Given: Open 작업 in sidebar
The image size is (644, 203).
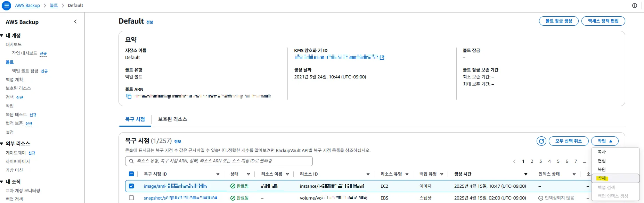Looking at the screenshot, I should (x=10, y=106).
